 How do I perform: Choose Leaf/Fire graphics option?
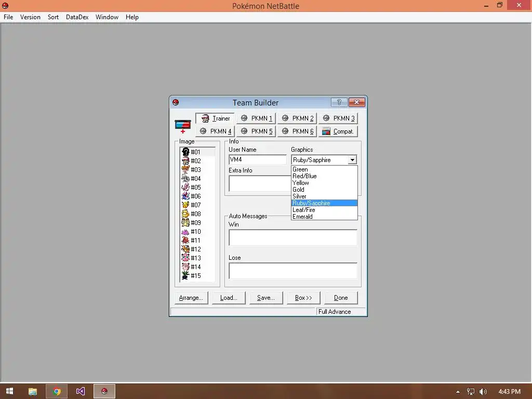tap(324, 210)
